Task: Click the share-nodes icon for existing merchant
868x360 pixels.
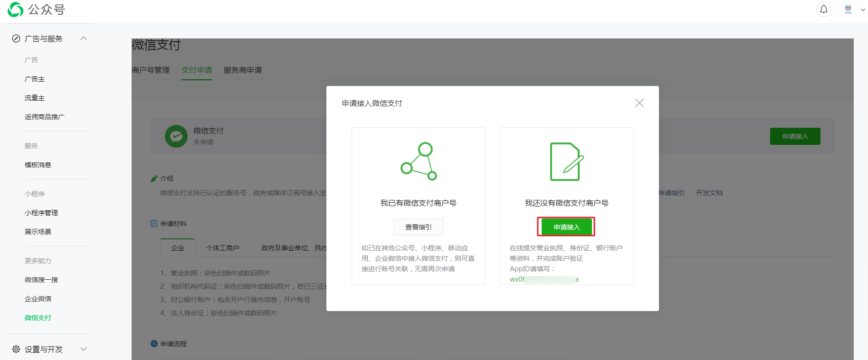Action: point(419,161)
